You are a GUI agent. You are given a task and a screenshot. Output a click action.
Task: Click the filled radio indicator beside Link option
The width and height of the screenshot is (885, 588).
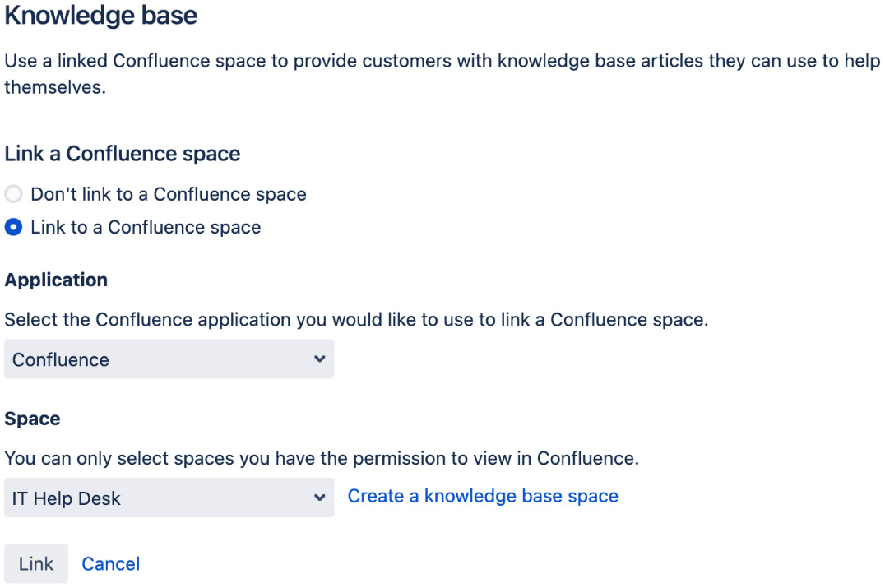13,227
